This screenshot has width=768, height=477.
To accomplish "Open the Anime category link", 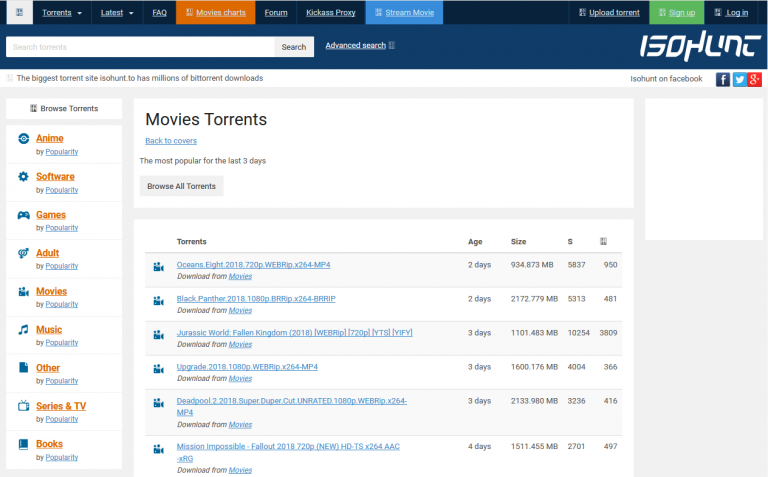I will coord(49,138).
